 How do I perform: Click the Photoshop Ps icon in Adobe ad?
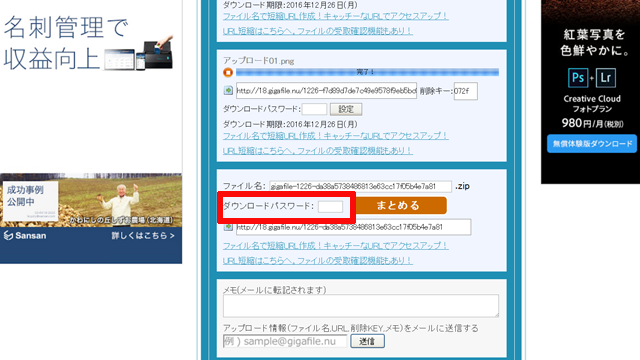coord(578,78)
